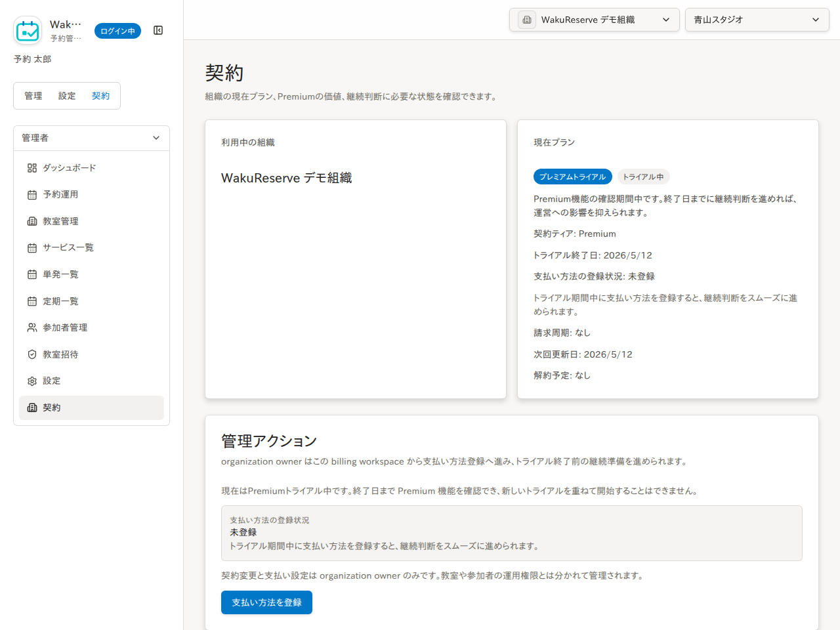Viewport: 840px width, 630px height.
Task: Collapse the sidebar panel icon
Action: [158, 30]
